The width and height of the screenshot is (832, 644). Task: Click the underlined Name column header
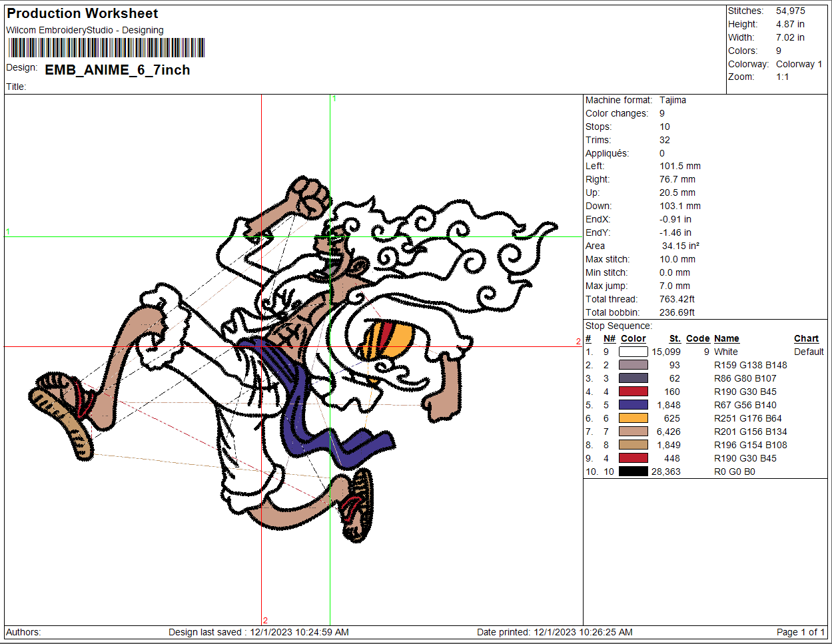point(726,338)
